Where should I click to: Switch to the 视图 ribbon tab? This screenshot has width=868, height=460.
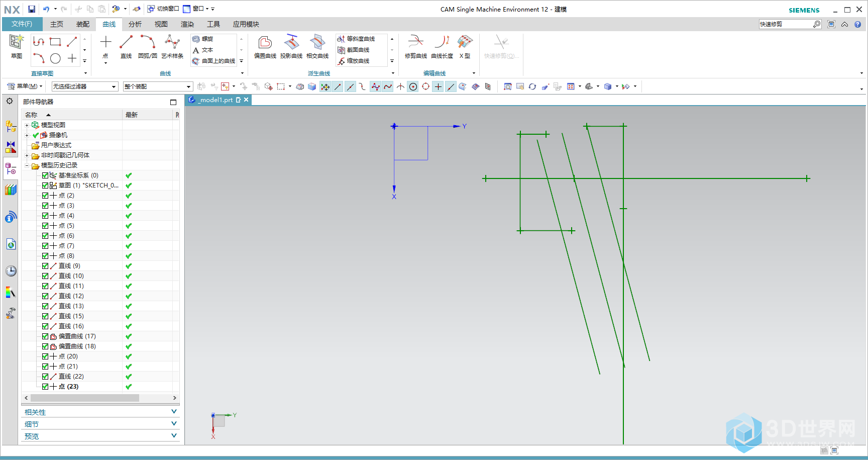(161, 24)
